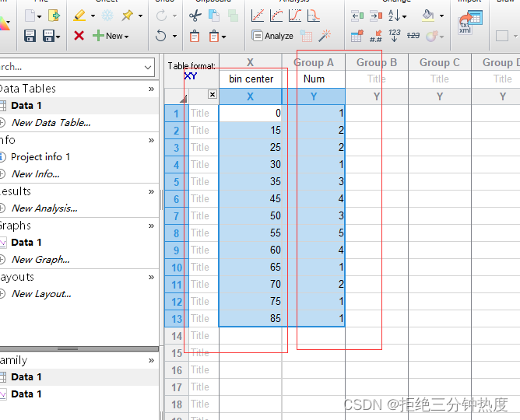This screenshot has width=520, height=420.
Task: Apply cell fill with the paint bucket
Action: click(x=428, y=16)
